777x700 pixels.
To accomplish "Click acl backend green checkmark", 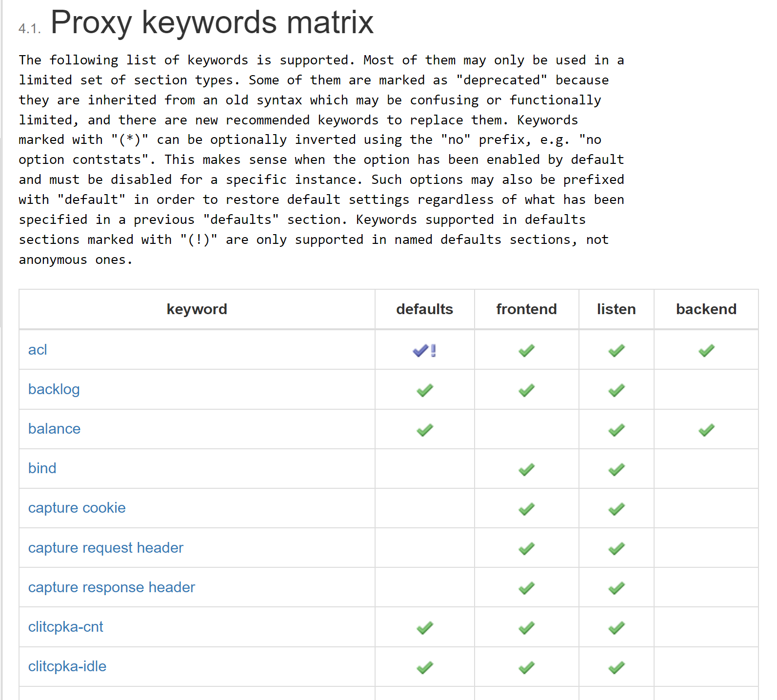I will (x=706, y=350).
